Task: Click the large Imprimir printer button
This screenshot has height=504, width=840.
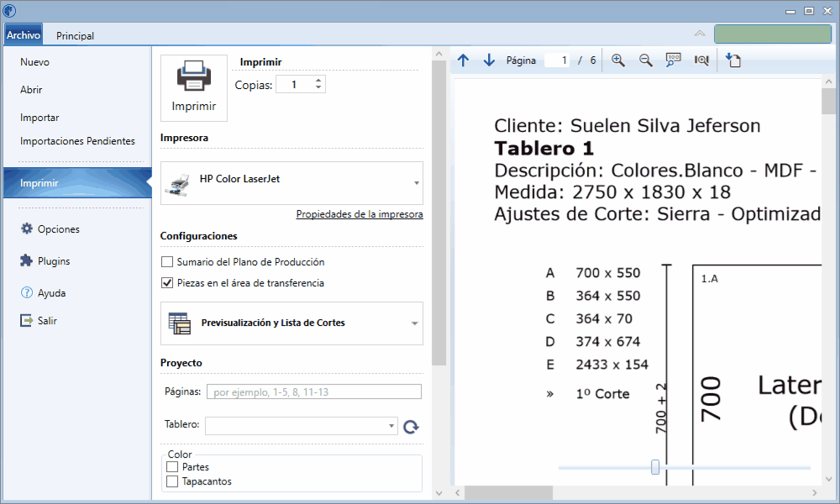Action: tap(194, 88)
